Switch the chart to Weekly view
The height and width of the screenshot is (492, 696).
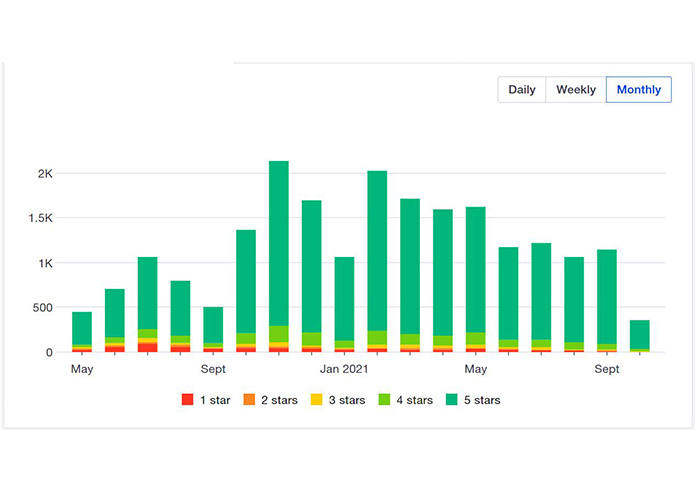click(x=576, y=90)
